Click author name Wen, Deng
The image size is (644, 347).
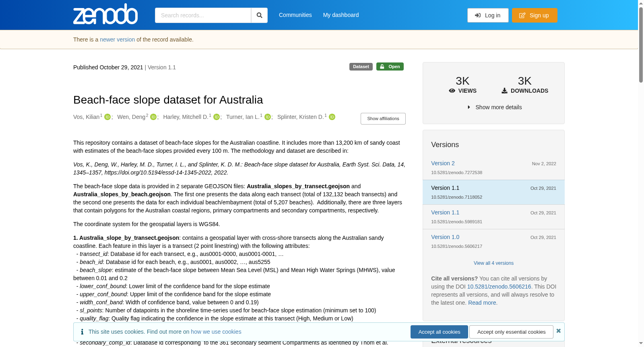[x=131, y=117]
